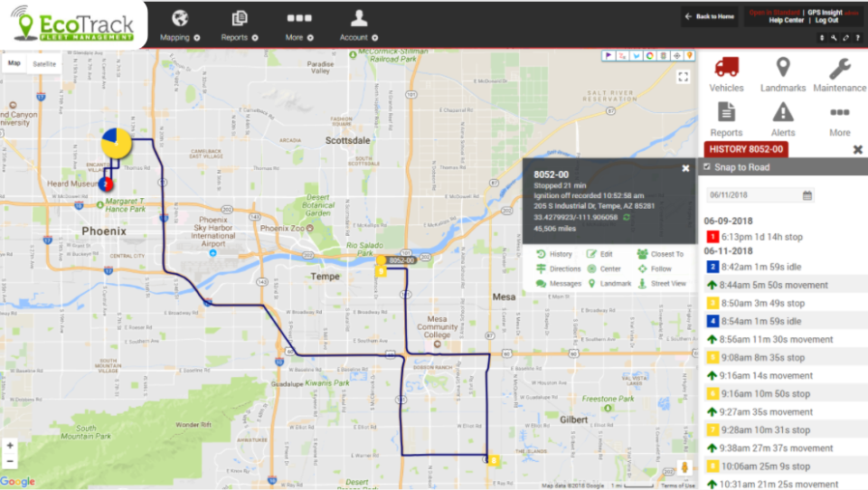The width and height of the screenshot is (868, 490).
Task: Click the blue-yellow pie cluster marker
Action: pyautogui.click(x=117, y=144)
